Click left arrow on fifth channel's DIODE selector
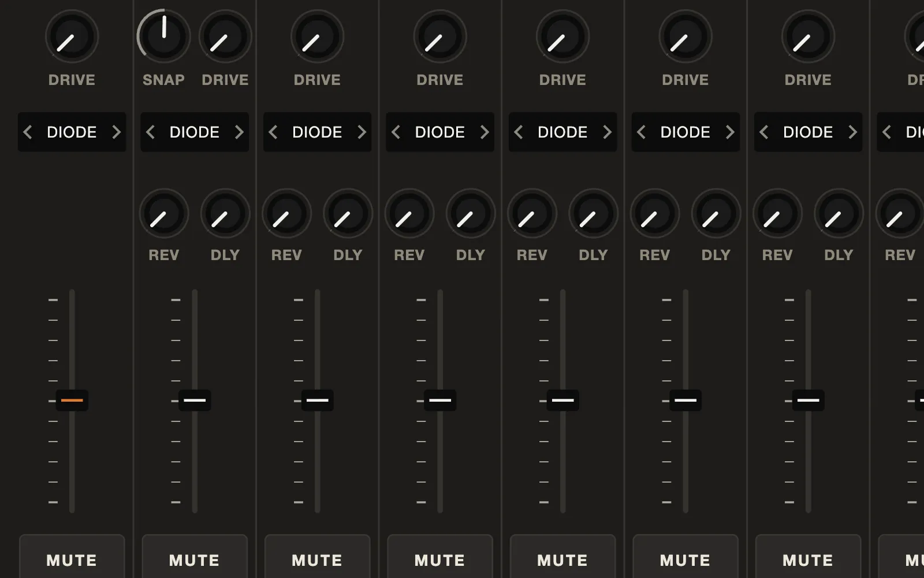The image size is (924, 578). tap(518, 132)
